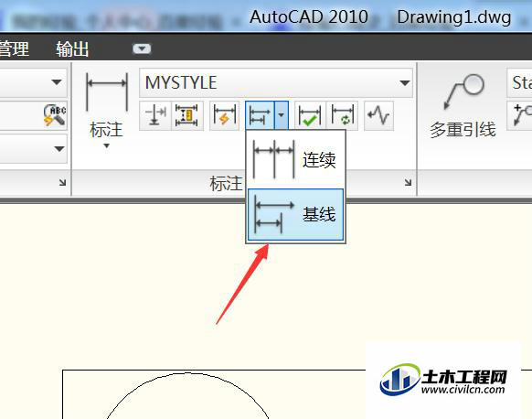Viewport: 532px width, 419px height.
Task: Click the 多重引线 multileader tool
Action: click(463, 105)
